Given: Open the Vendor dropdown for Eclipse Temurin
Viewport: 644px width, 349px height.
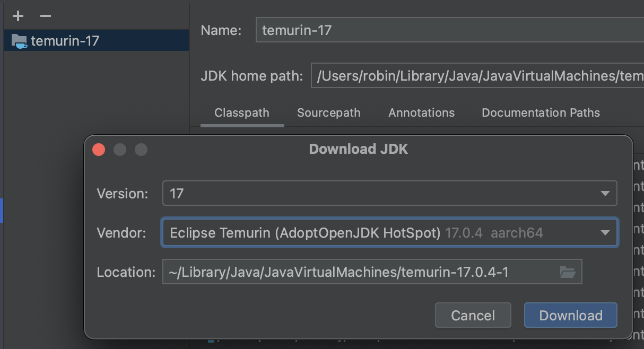Looking at the screenshot, I should coord(390,232).
